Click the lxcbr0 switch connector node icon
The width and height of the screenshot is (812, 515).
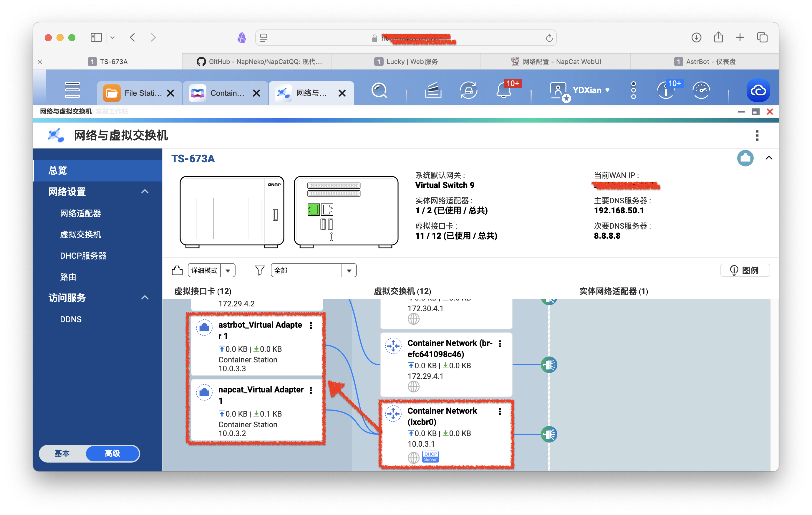(549, 434)
